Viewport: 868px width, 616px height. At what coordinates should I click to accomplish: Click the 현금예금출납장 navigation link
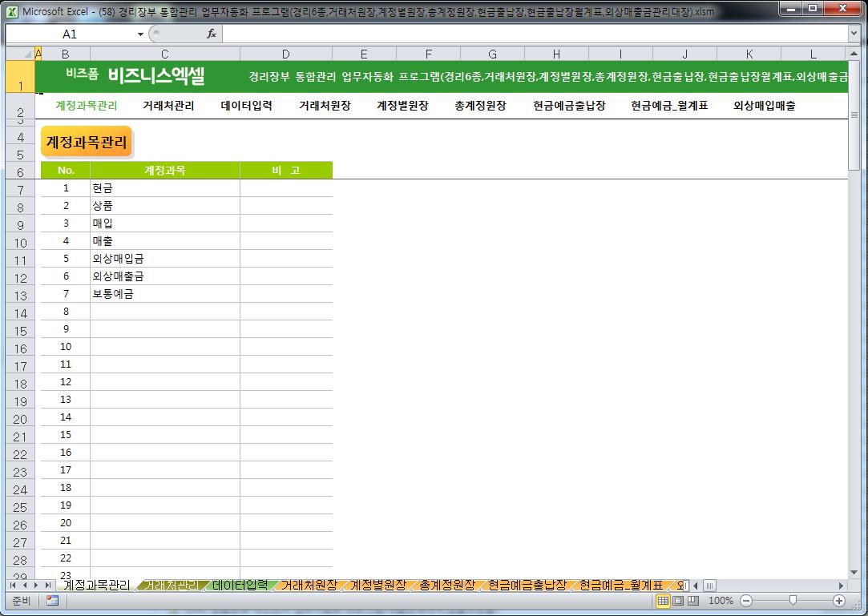(569, 106)
